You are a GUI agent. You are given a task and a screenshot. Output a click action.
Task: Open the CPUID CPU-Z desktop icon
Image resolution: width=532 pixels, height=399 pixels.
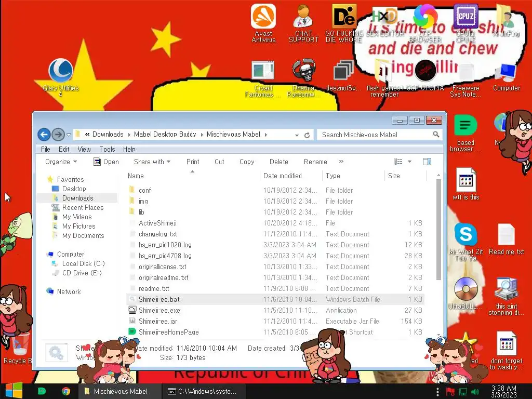coord(465,23)
